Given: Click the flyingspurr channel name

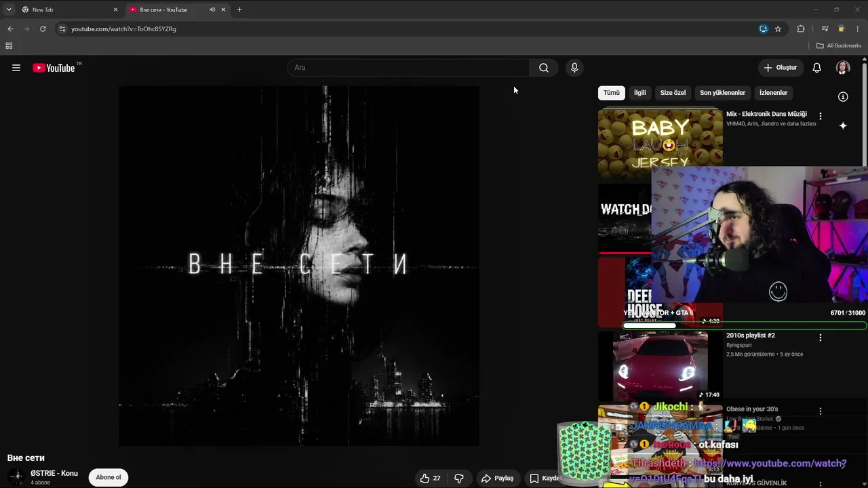Looking at the screenshot, I should point(741,345).
